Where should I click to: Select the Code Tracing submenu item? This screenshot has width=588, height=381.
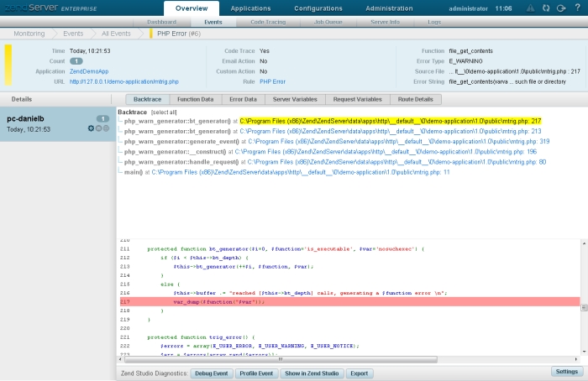pos(268,21)
